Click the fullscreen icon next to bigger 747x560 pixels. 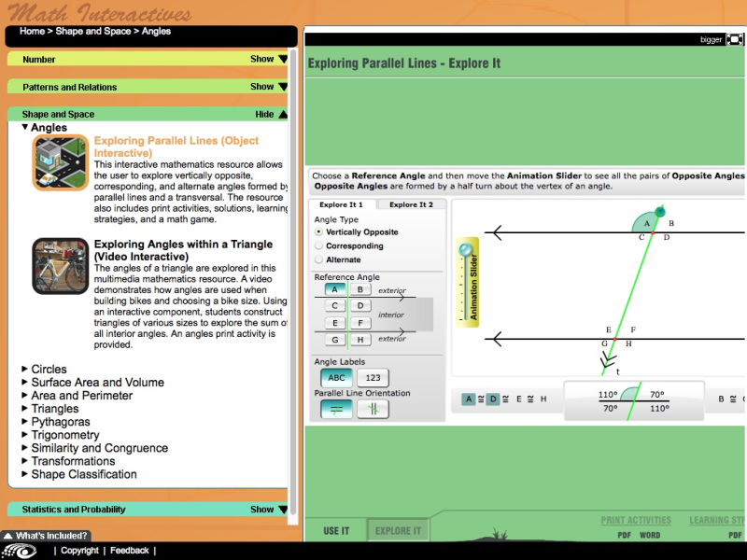tap(734, 39)
